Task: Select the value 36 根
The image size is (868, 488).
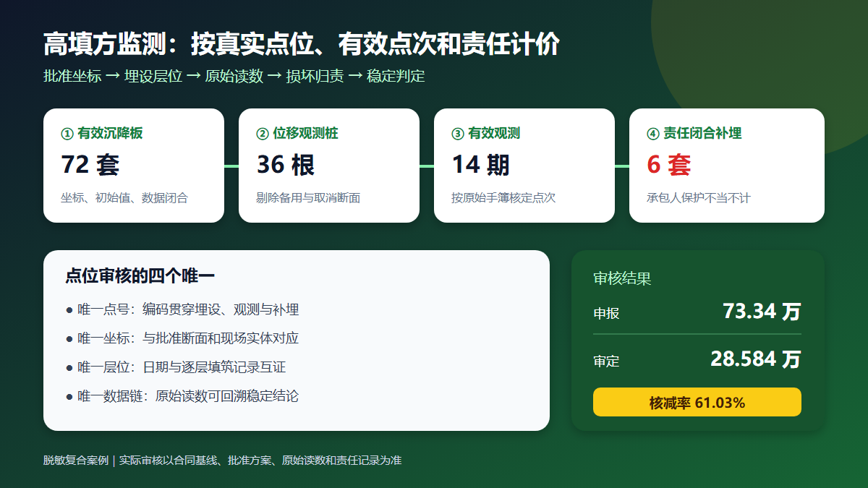Action: point(286,165)
